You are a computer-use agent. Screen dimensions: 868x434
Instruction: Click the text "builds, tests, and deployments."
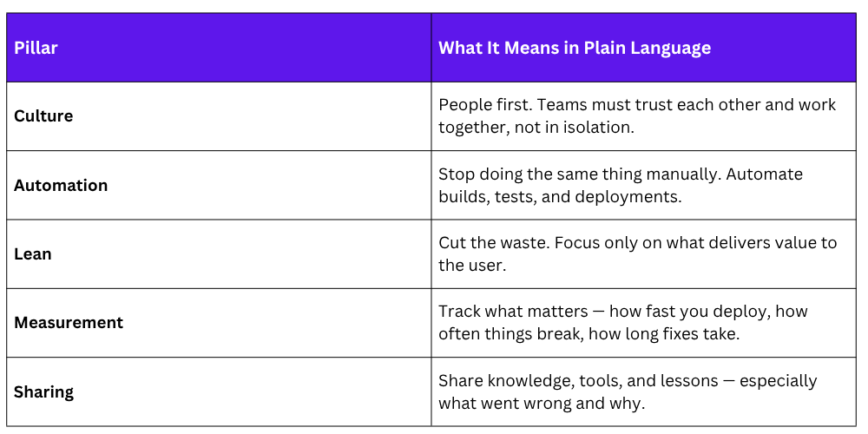[x=560, y=197]
